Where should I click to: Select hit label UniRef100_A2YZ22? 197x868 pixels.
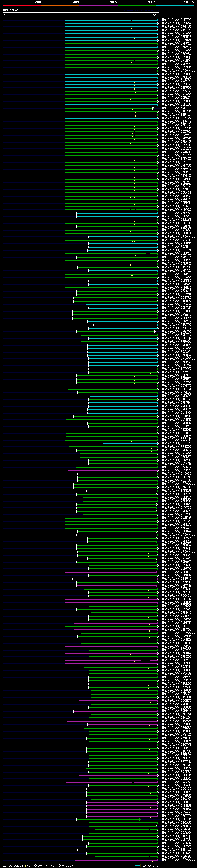point(176,118)
